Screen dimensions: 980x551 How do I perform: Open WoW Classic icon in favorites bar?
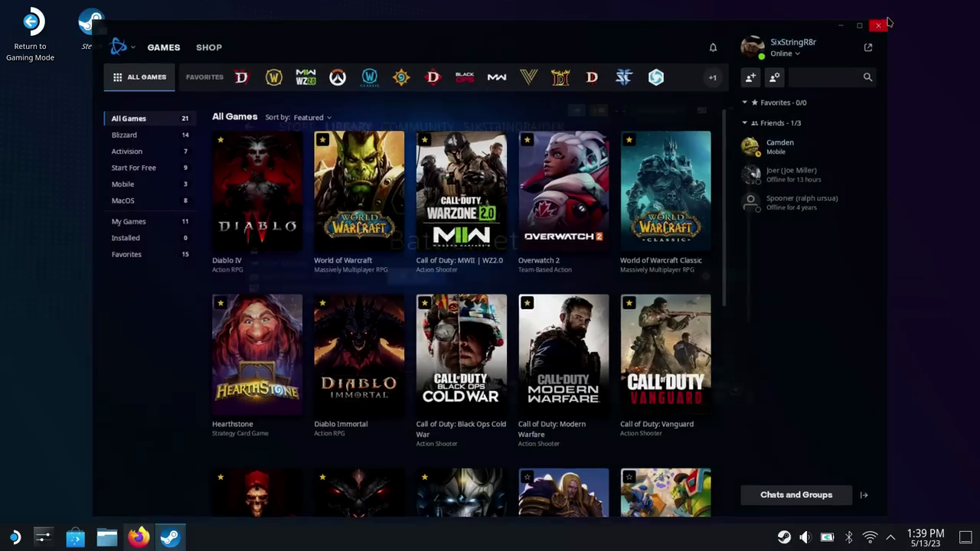[x=369, y=77]
